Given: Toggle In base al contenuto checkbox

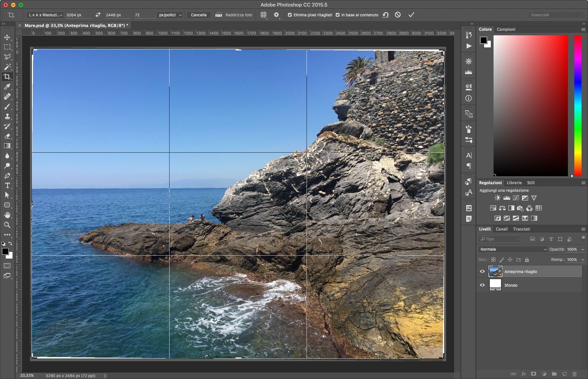Looking at the screenshot, I should pos(338,15).
